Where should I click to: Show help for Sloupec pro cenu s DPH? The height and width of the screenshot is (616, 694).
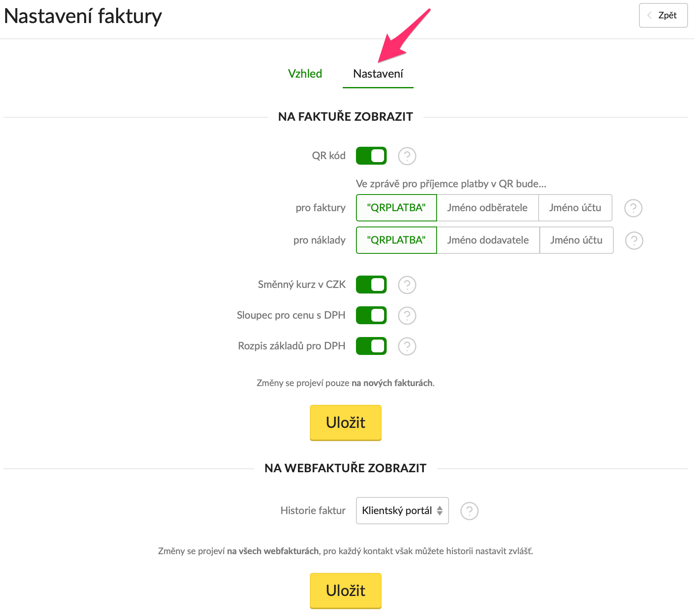point(407,316)
